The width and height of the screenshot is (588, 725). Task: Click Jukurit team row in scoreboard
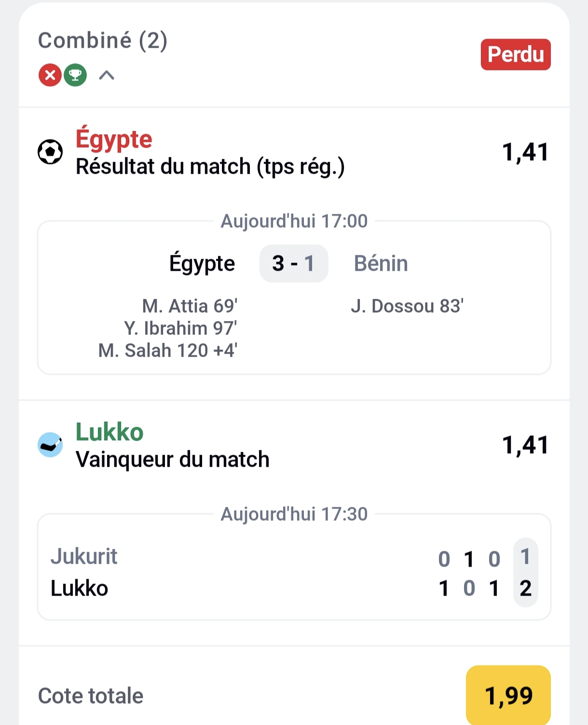84,557
